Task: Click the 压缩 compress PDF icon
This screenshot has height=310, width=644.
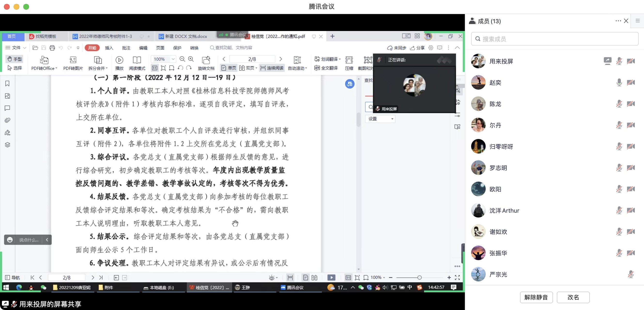Action: point(349,62)
